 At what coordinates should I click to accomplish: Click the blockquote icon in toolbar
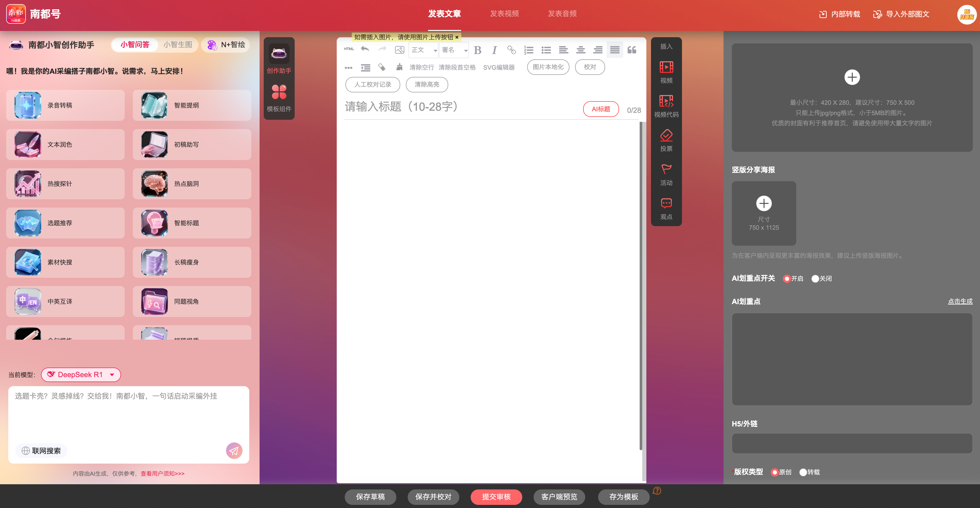click(631, 50)
